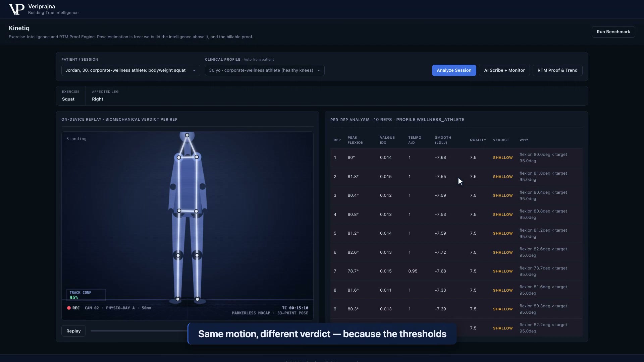Click MARKERLESS MOCAP · 33-POINT POSE label
Viewport: 644px width, 362px height.
pos(270,313)
